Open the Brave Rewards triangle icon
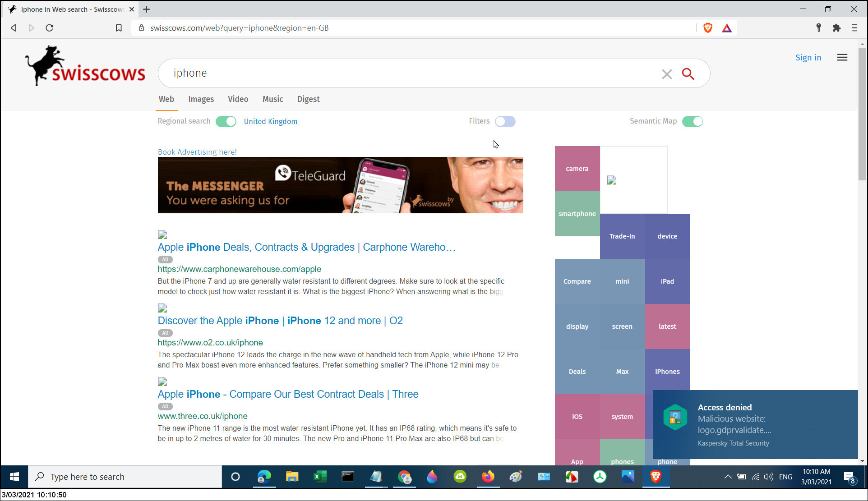 (726, 28)
